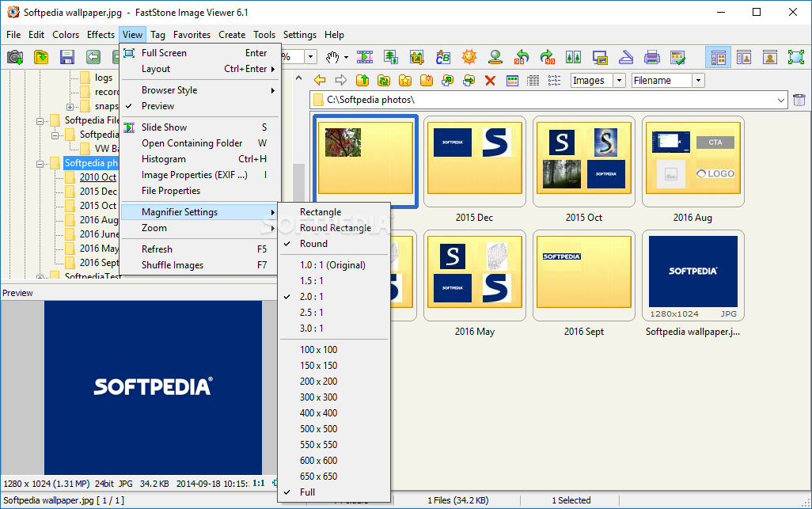812x509 pixels.
Task: Select Round Rectangle magnifier shape
Action: 334,228
